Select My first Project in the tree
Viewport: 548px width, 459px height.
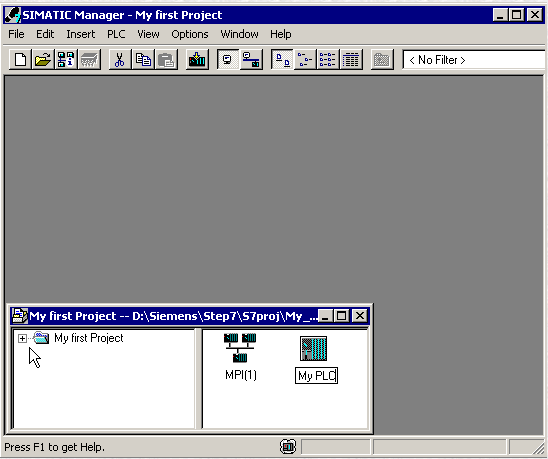click(89, 338)
